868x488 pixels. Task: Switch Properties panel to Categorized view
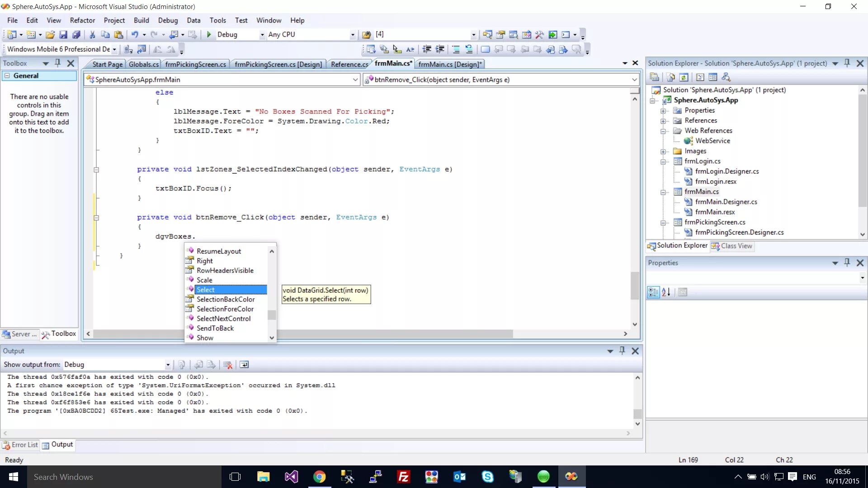(653, 292)
